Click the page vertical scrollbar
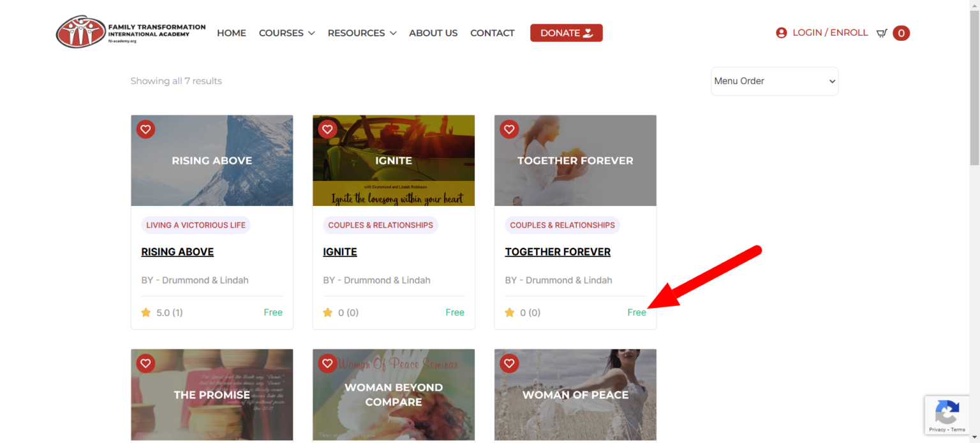The image size is (980, 443). pos(974,89)
